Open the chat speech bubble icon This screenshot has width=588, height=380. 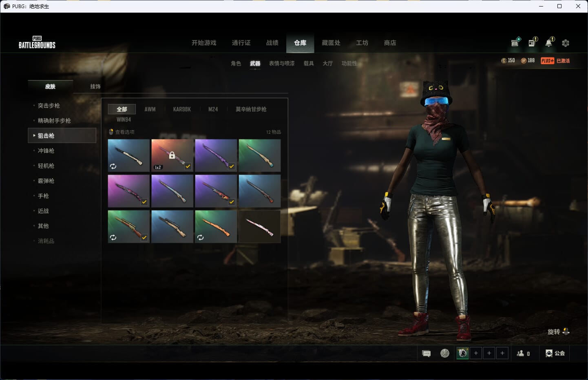[x=427, y=353]
